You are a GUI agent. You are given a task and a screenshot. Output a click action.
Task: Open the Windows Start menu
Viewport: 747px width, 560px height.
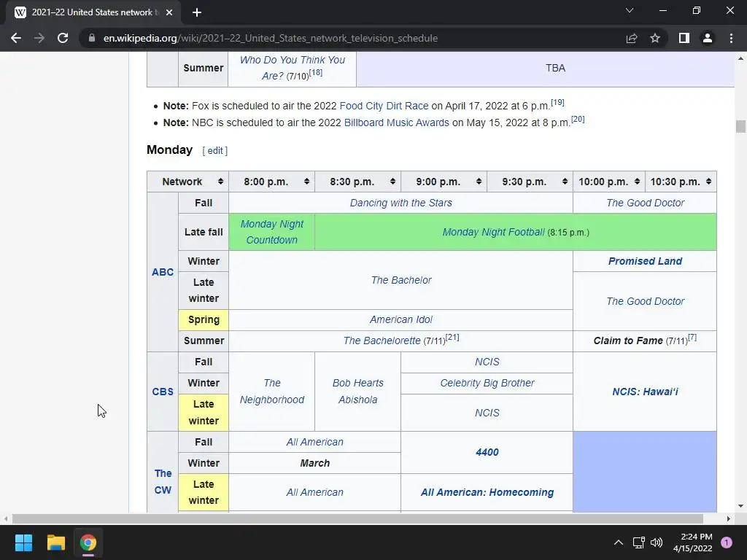coord(23,542)
